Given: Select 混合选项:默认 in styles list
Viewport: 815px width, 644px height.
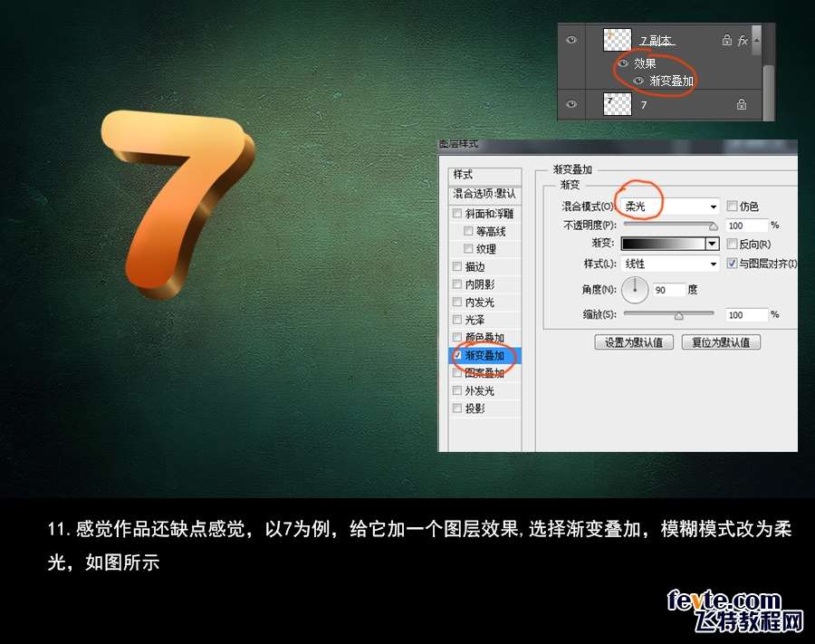Looking at the screenshot, I should point(484,194).
